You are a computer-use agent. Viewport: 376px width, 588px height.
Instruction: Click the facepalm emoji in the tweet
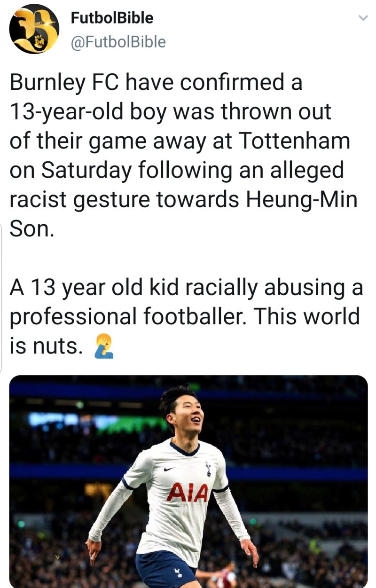coord(103,347)
